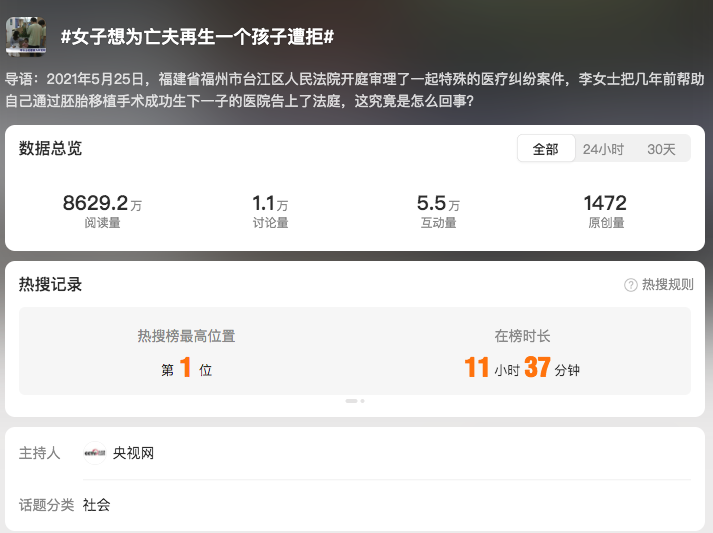Click the 导语 introduction paragraph
Image resolution: width=713 pixels, height=533 pixels.
click(356, 90)
